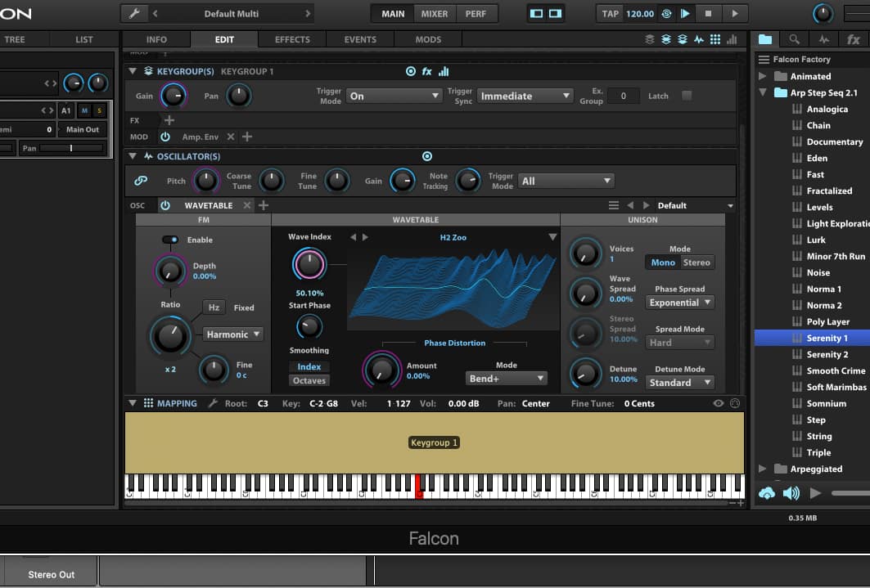Toggle the mapping eye visibility icon

click(x=719, y=403)
